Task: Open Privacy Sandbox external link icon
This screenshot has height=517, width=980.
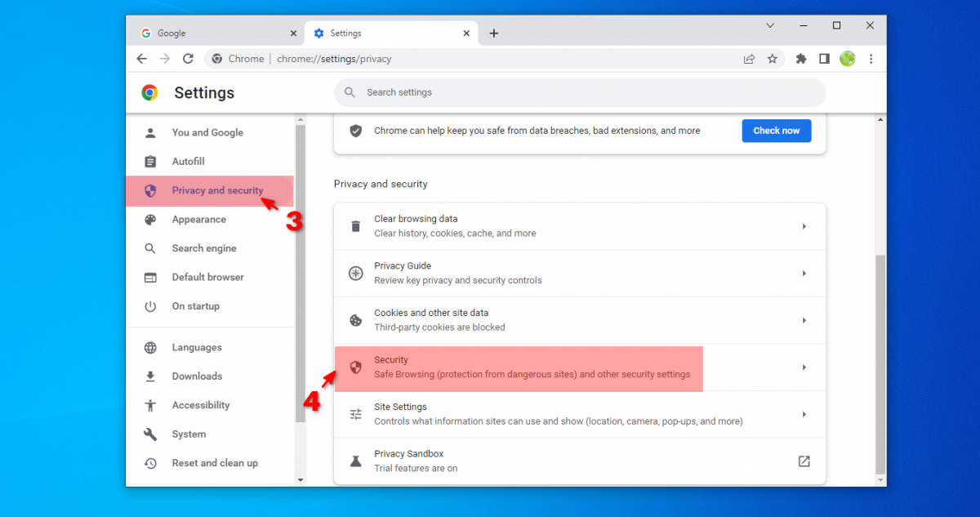Action: pos(804,461)
